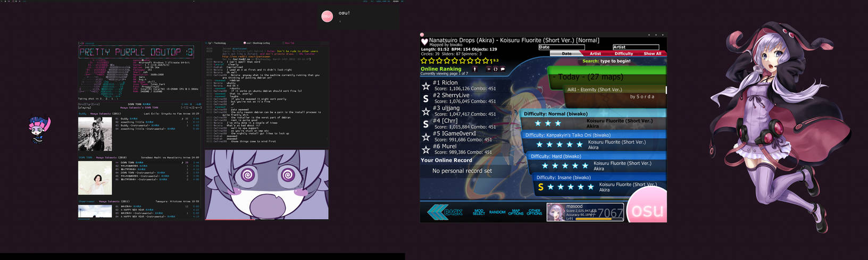
Task: Click 'Tamayura: Hitotose Anime' text
Action: tap(173, 202)
